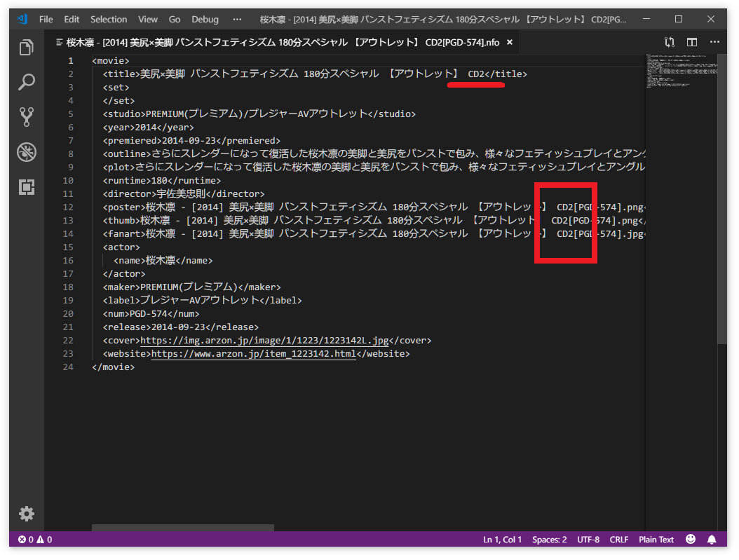The height and width of the screenshot is (560, 739).
Task: Open the Selection menu
Action: tap(109, 20)
